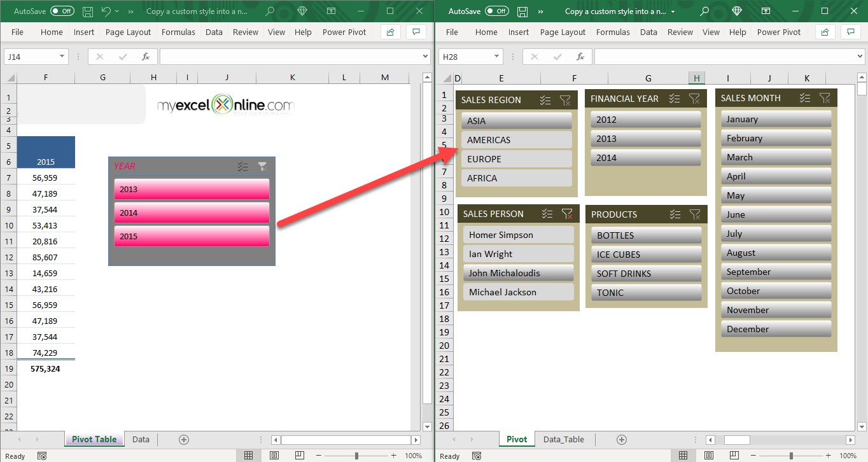The image size is (868, 462).
Task: Select Homer Simpson in SALES PERSON slicer
Action: point(519,235)
